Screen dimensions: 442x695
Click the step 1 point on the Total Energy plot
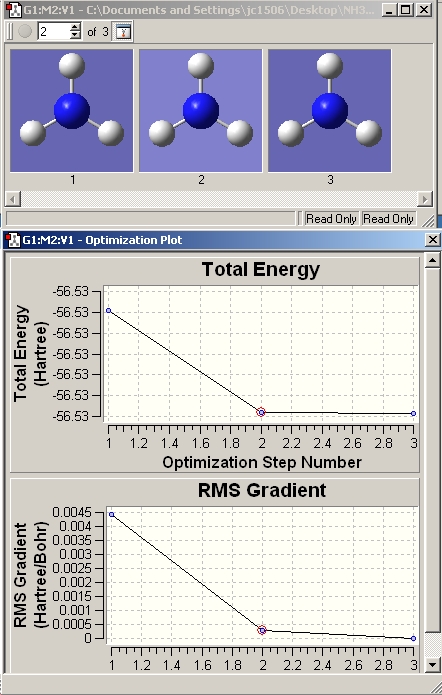pyautogui.click(x=109, y=311)
